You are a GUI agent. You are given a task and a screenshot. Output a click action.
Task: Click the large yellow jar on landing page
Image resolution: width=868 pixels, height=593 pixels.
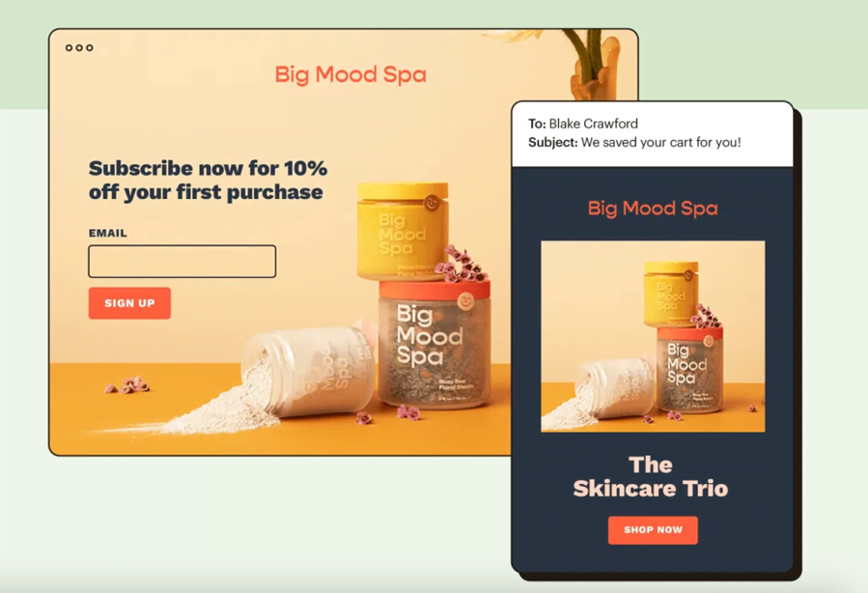tap(402, 231)
